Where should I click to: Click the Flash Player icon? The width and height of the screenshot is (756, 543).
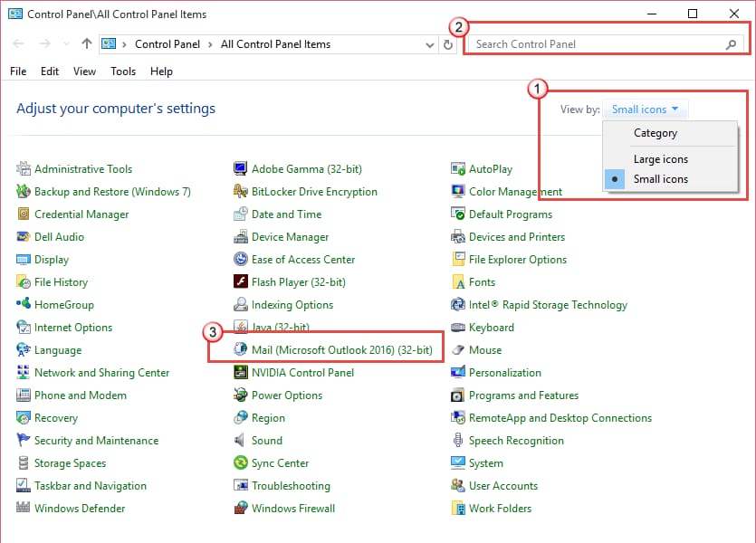click(x=241, y=282)
